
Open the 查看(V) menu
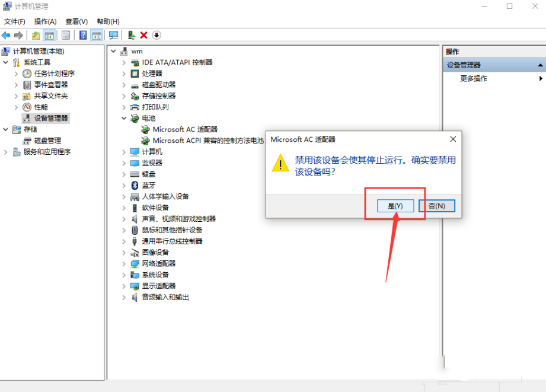tap(76, 21)
